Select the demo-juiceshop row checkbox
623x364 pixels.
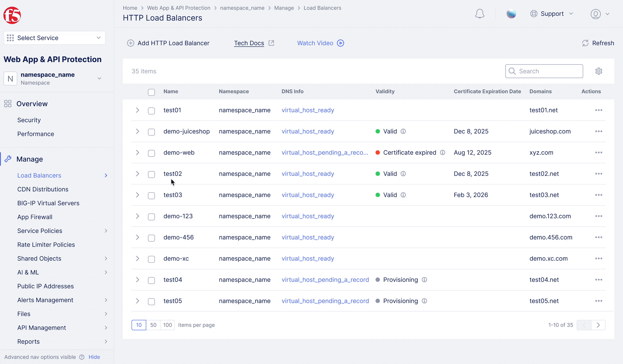pos(151,132)
